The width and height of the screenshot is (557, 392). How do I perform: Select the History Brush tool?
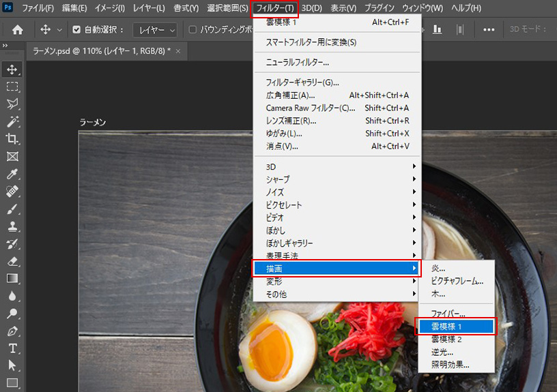pyautogui.click(x=12, y=243)
